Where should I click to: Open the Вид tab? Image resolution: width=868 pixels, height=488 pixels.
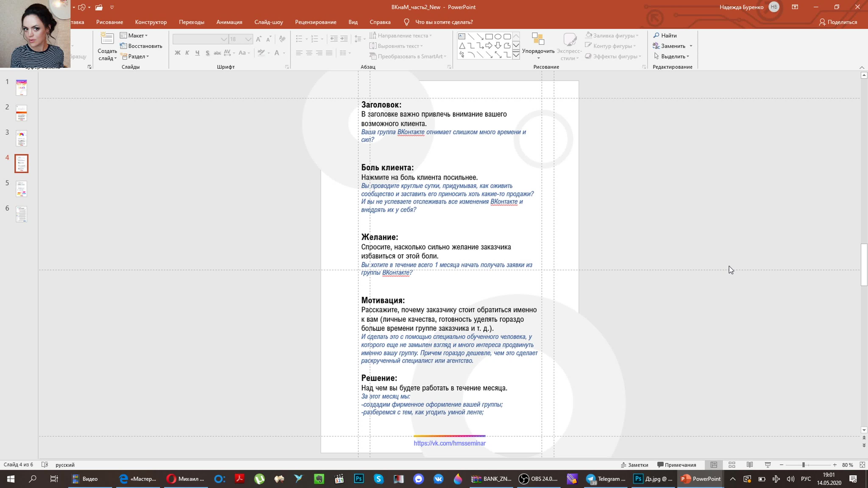353,22
